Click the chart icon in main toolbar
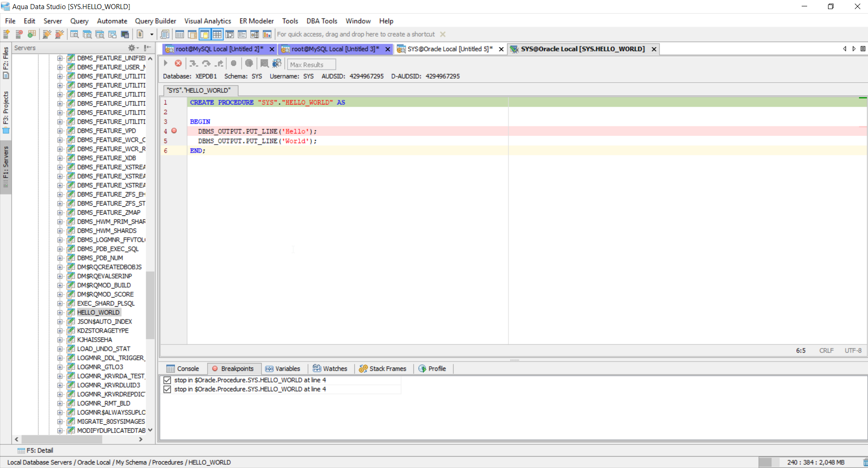 click(267, 35)
